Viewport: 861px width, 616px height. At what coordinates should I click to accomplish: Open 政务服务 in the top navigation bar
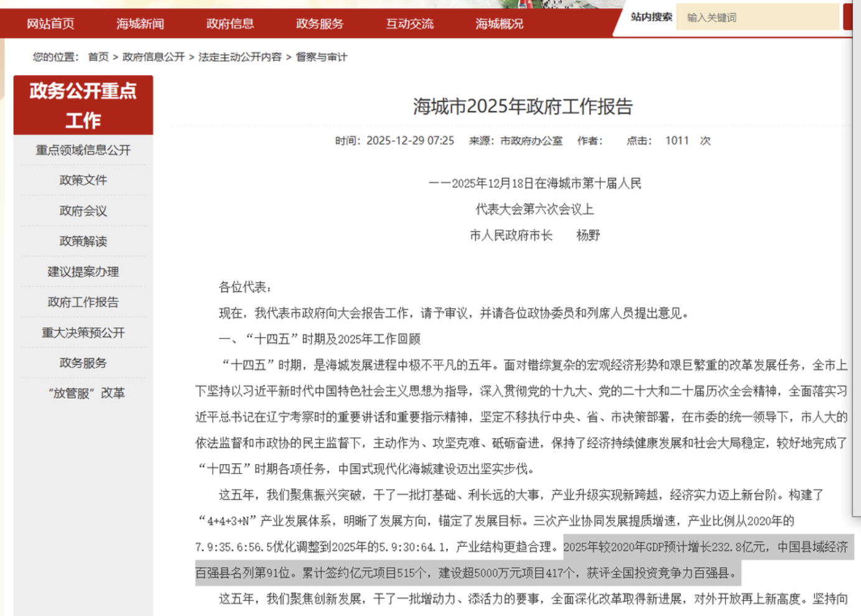(320, 24)
